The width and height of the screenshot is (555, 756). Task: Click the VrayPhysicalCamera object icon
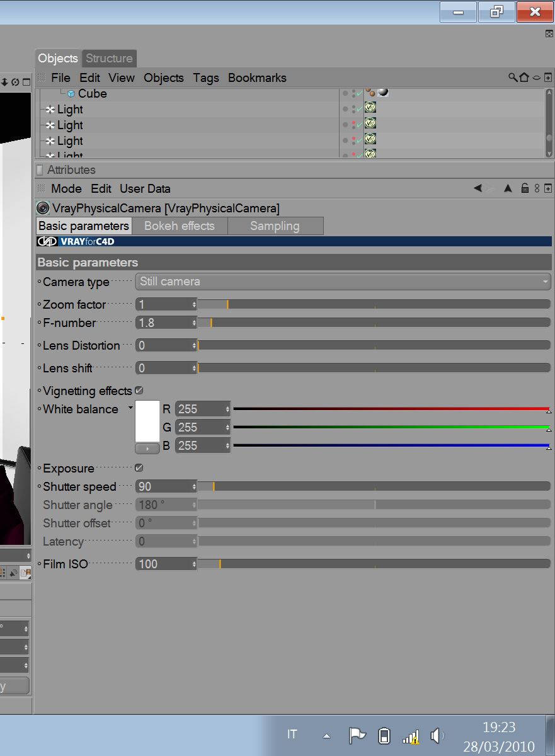(43, 209)
